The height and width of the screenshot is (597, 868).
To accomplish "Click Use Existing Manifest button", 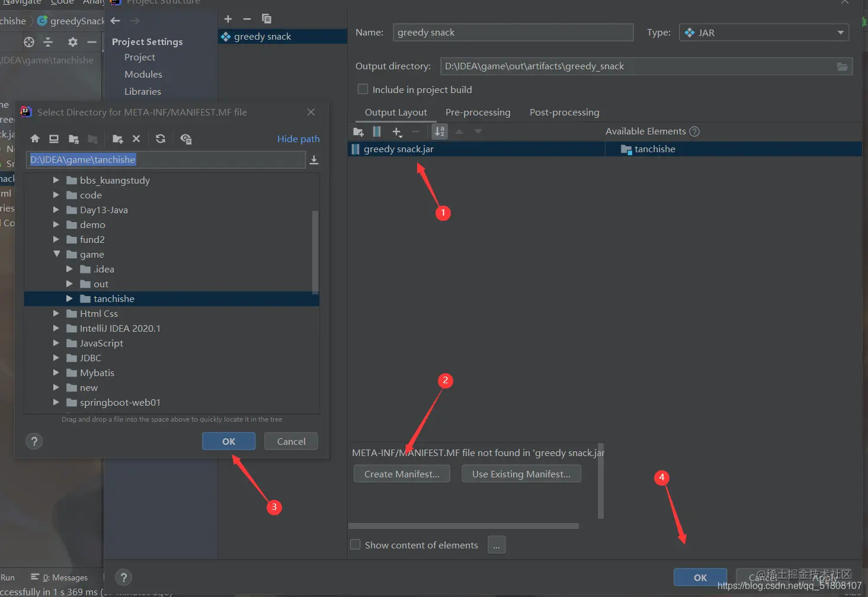I will (521, 474).
